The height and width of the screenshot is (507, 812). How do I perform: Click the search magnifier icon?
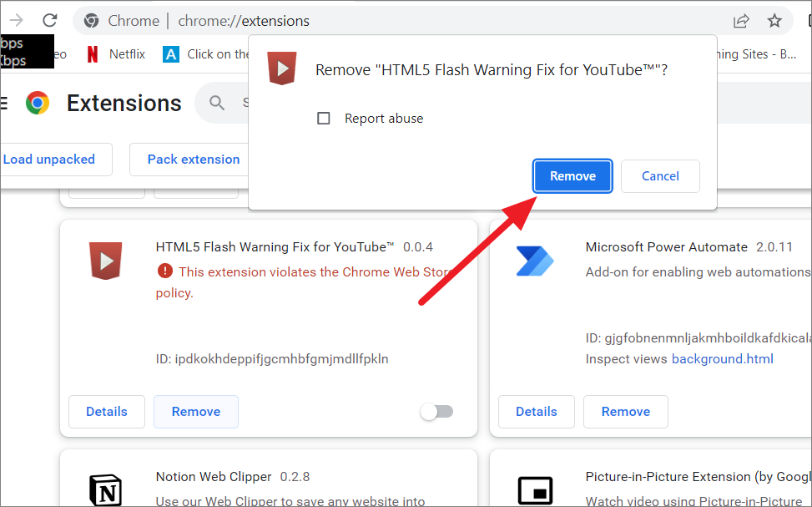[217, 103]
